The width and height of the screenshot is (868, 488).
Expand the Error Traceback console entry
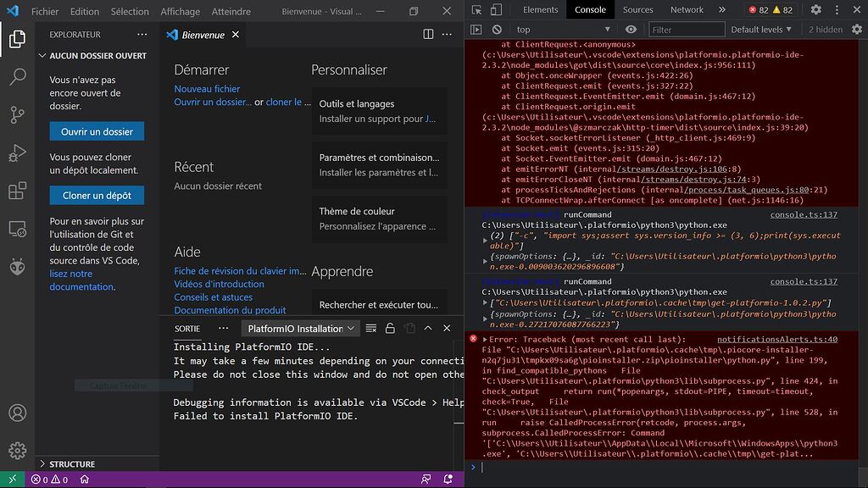click(x=485, y=339)
